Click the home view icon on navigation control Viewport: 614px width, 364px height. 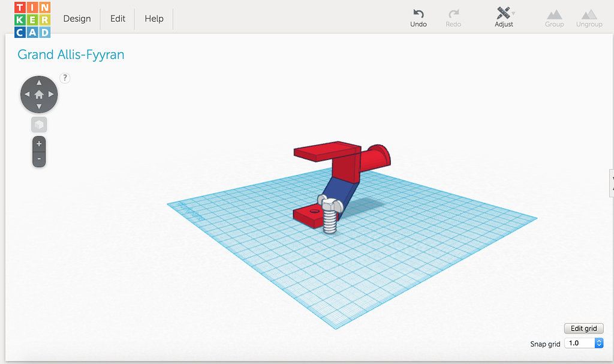coord(38,94)
